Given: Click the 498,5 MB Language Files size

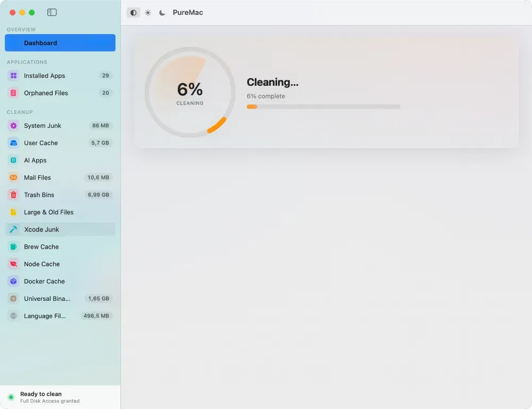Looking at the screenshot, I should [96, 316].
